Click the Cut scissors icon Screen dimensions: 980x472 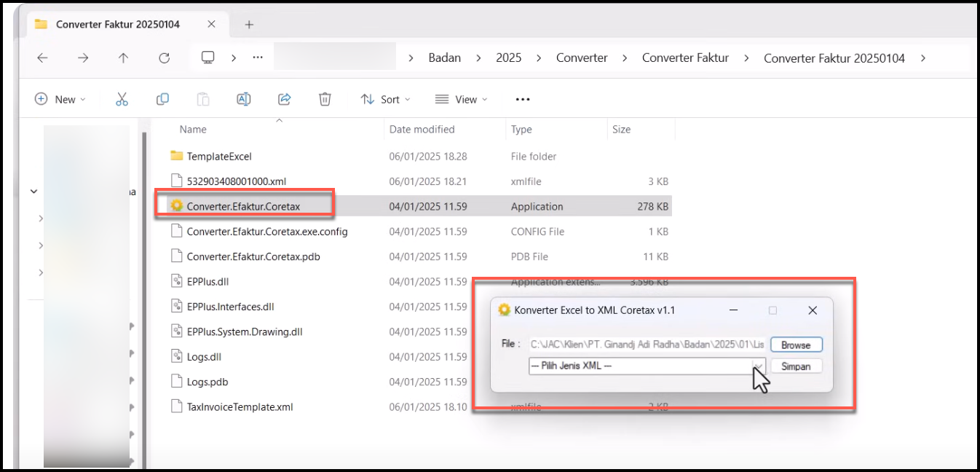pyautogui.click(x=122, y=99)
